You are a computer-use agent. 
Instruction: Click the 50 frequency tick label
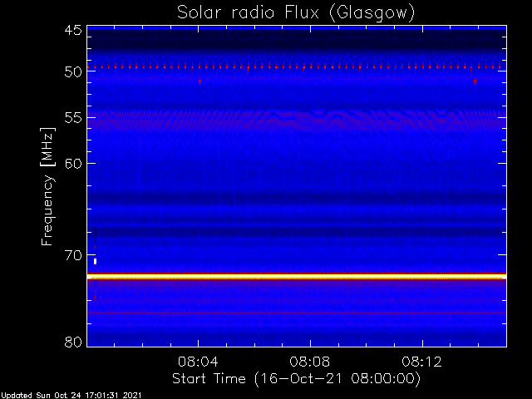(73, 71)
